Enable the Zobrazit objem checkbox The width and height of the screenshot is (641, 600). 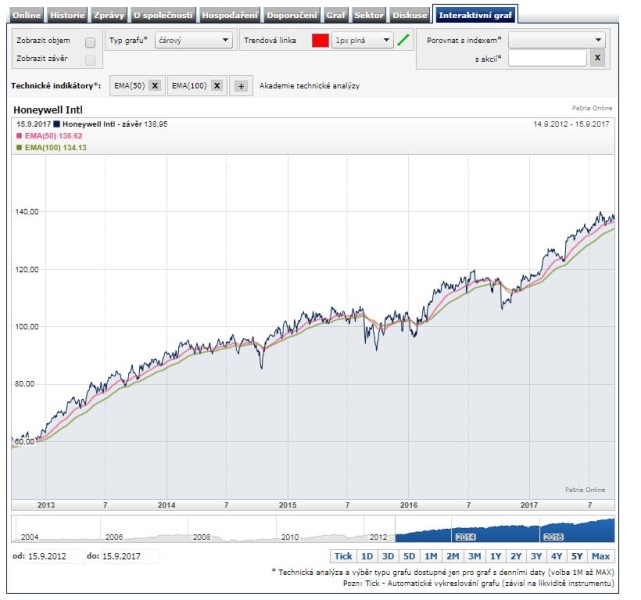[90, 42]
